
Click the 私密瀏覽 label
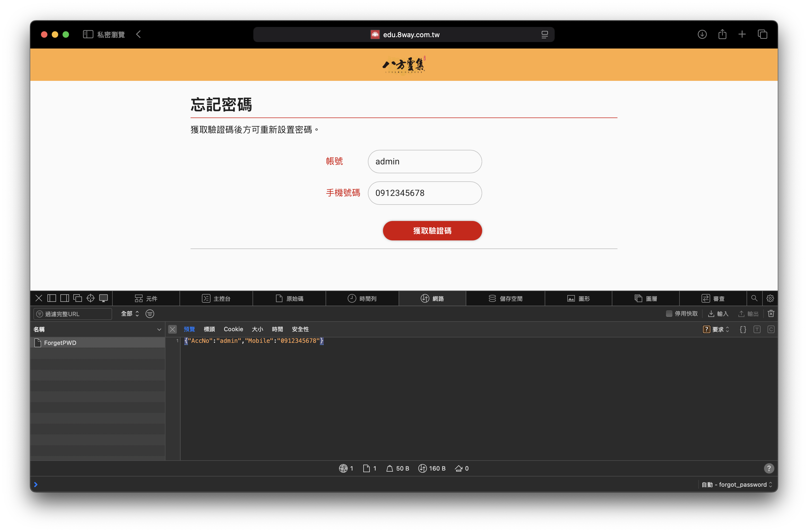coord(111,34)
